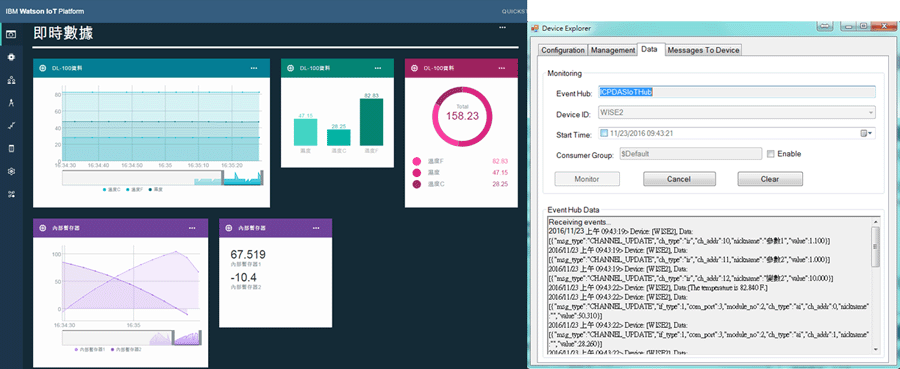
Task: Open the Start Time calendar dropdown
Action: point(867,134)
